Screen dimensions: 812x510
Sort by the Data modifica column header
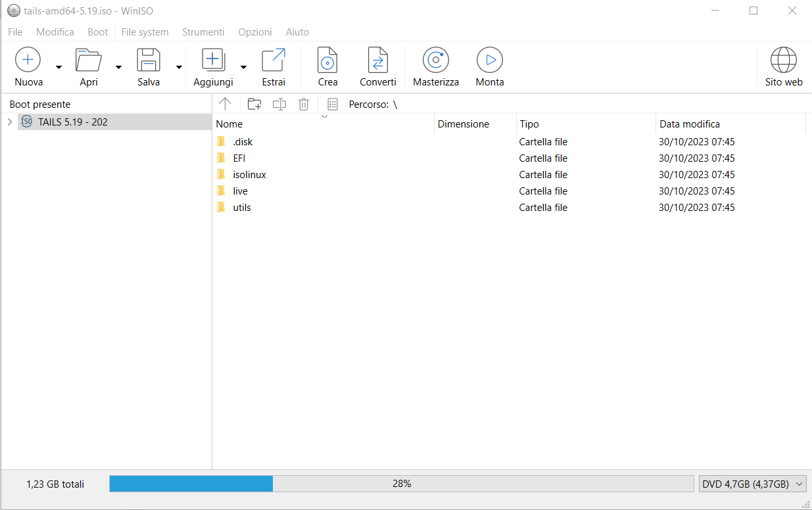[x=730, y=124]
